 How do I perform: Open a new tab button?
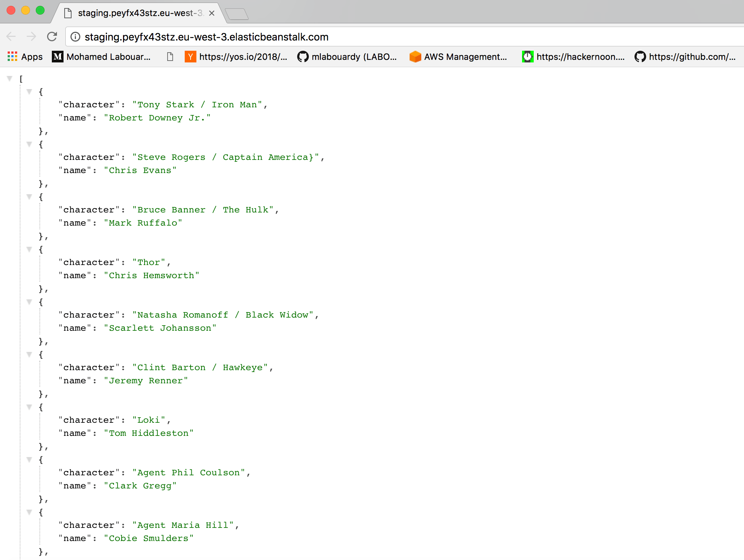click(x=237, y=14)
